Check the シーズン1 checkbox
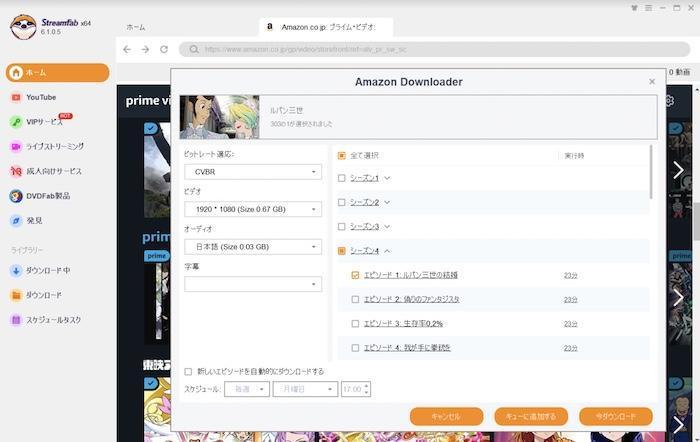 pos(342,178)
